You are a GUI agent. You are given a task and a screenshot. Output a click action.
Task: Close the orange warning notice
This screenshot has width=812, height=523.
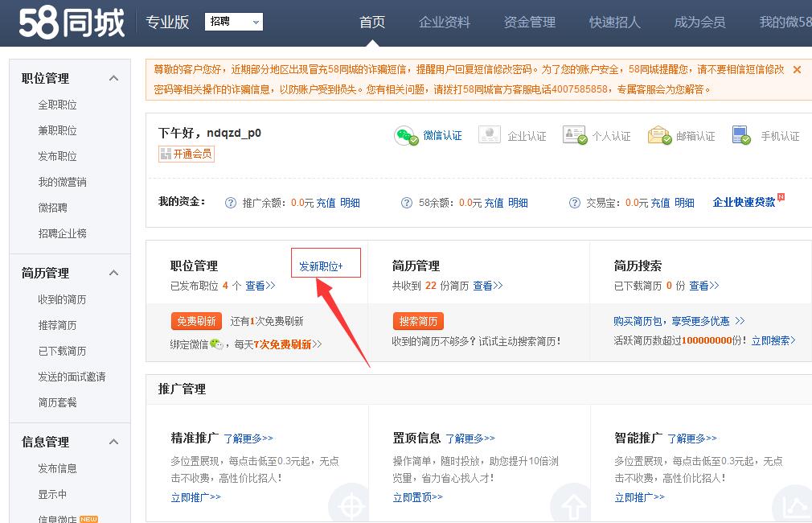[797, 69]
